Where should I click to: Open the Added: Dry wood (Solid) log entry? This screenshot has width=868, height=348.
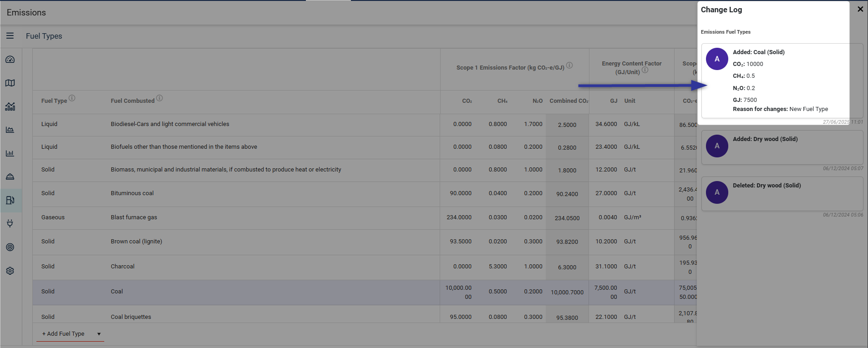coord(782,147)
